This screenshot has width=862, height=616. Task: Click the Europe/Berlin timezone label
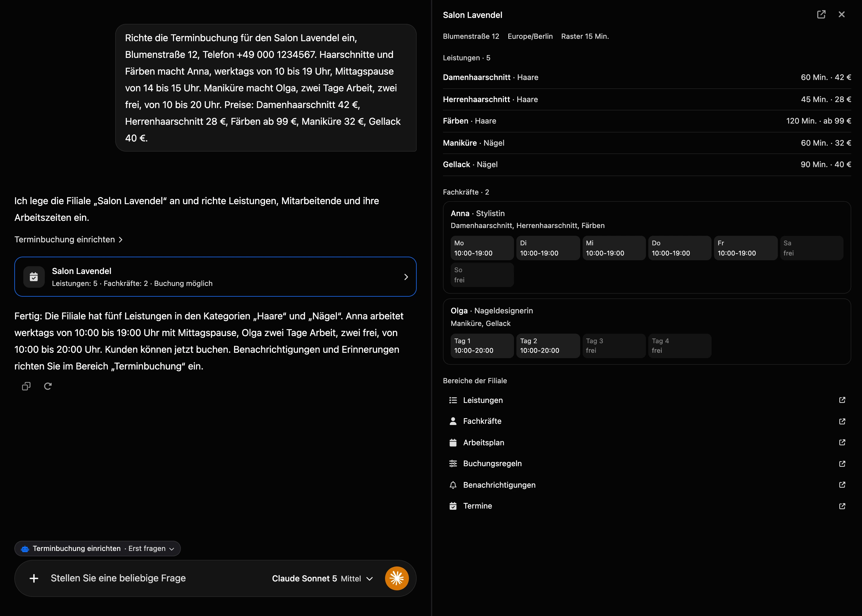(x=530, y=36)
